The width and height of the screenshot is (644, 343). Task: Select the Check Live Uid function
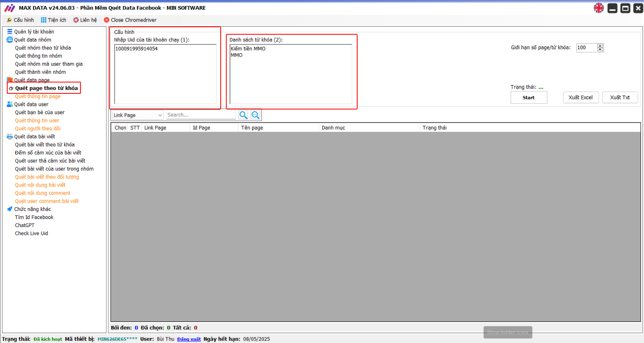(31, 233)
